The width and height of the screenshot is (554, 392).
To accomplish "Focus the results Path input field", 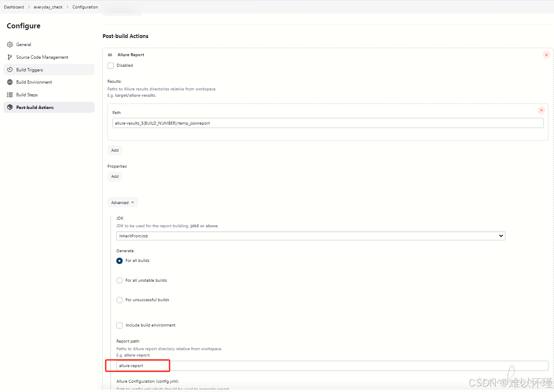I will [x=328, y=123].
